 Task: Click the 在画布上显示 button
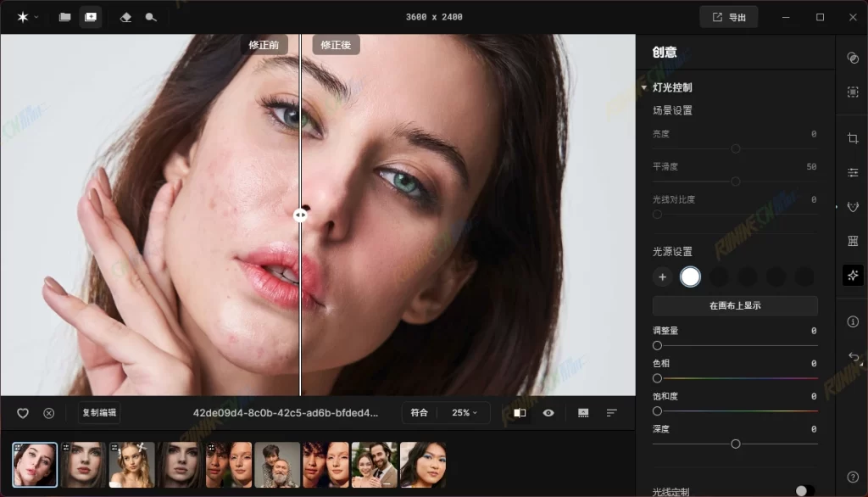pos(734,305)
